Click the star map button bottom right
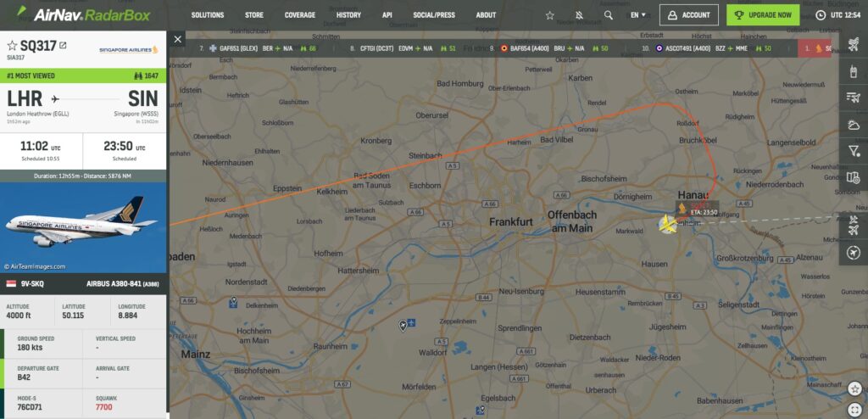This screenshot has height=419, width=868. tap(854, 388)
